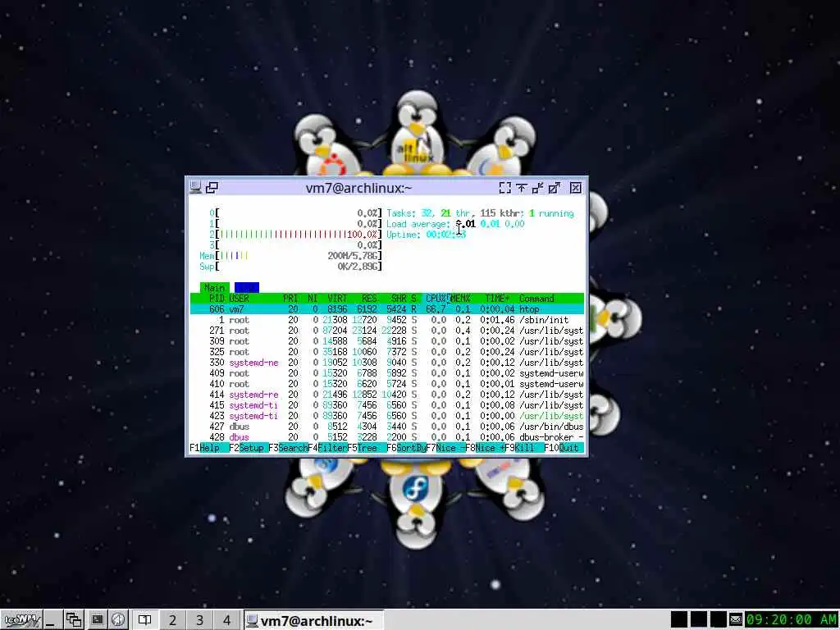Sort by the RES column header

pos(369,299)
